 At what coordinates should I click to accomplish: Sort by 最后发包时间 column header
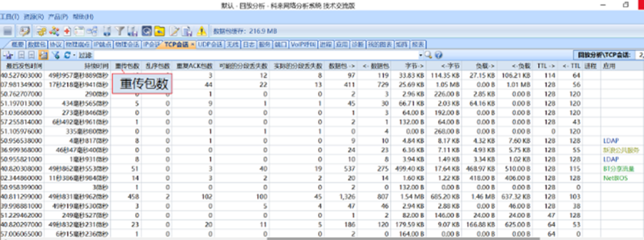coord(22,66)
